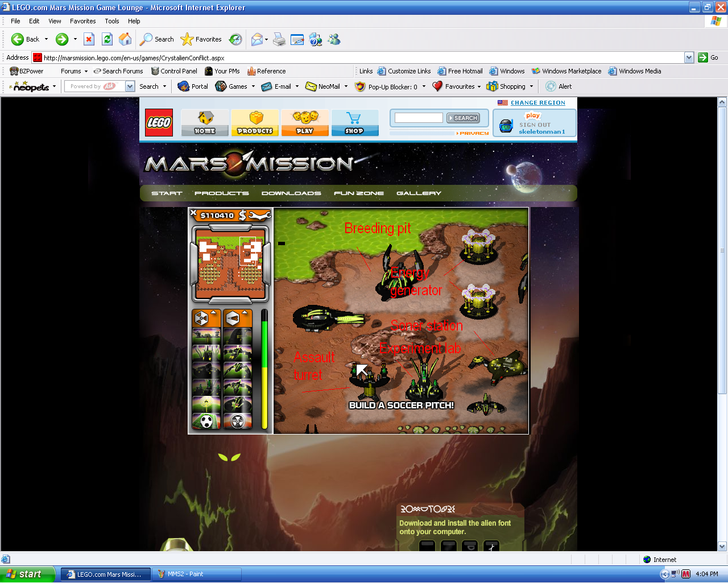
Task: Open the Help menu
Action: (x=134, y=21)
